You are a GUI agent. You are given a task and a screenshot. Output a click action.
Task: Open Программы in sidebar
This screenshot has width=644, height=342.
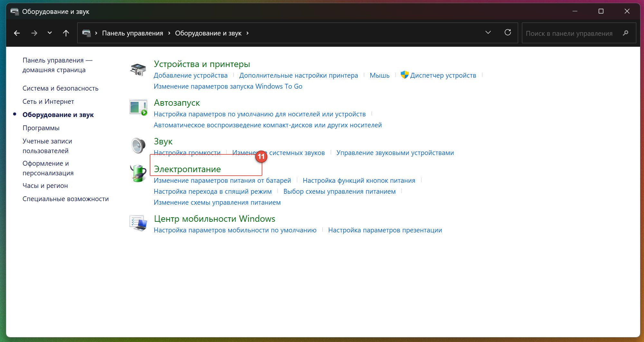[41, 128]
